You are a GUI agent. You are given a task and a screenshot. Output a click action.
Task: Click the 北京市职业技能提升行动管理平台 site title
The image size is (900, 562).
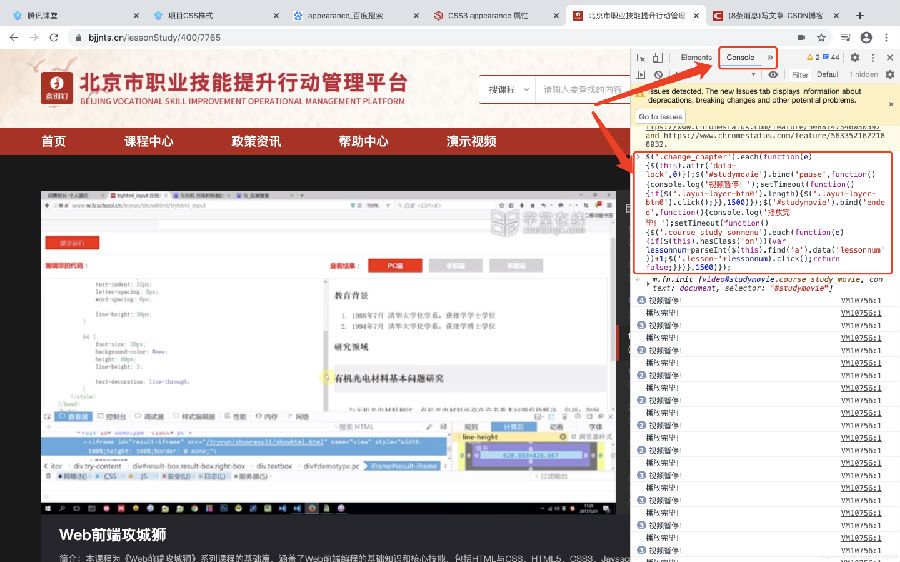click(243, 83)
